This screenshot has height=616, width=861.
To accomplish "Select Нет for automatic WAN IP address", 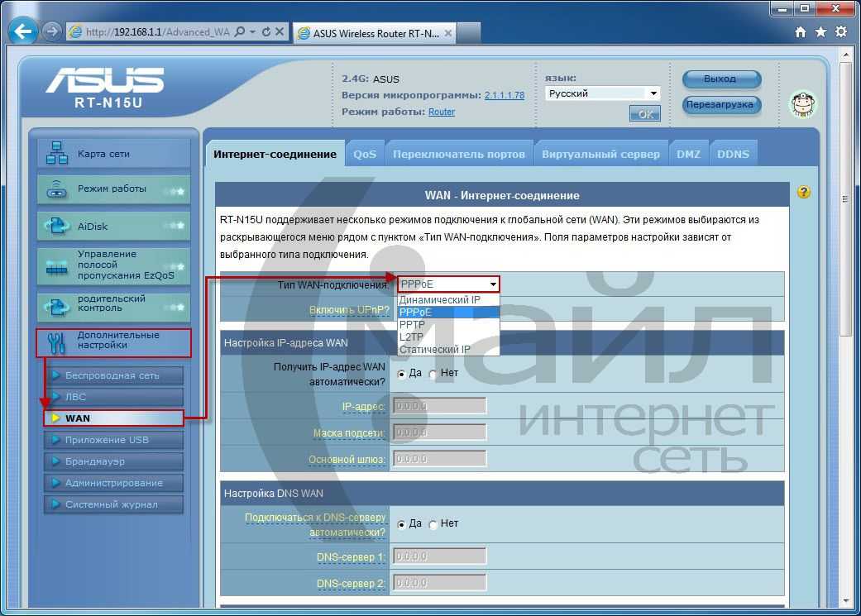I will [x=433, y=374].
